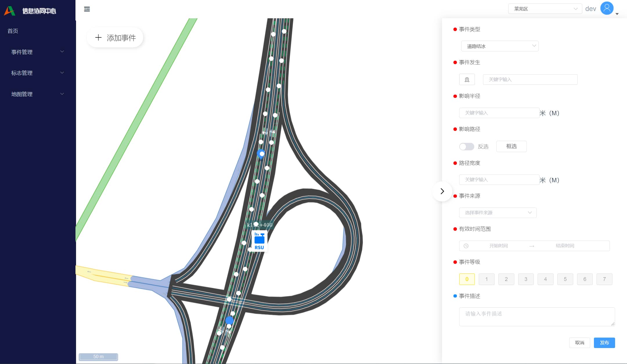The height and width of the screenshot is (364, 627).
Task: Open the 选择事件来源 dropdown
Action: coord(498,213)
